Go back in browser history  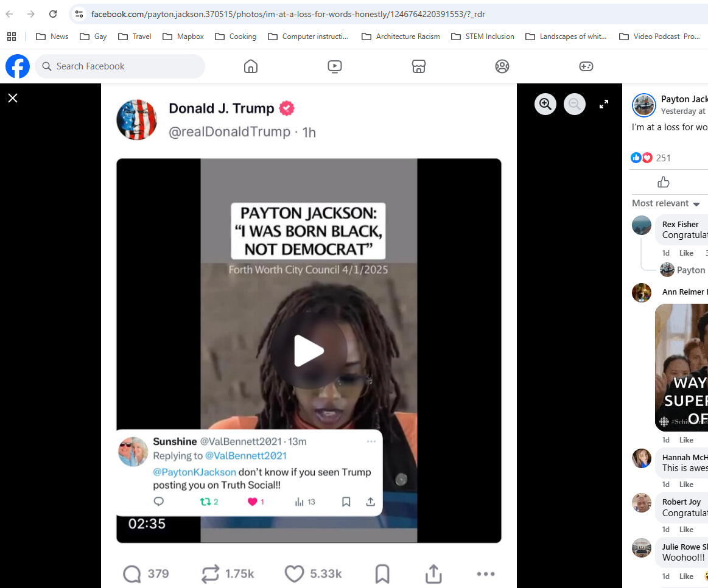10,14
